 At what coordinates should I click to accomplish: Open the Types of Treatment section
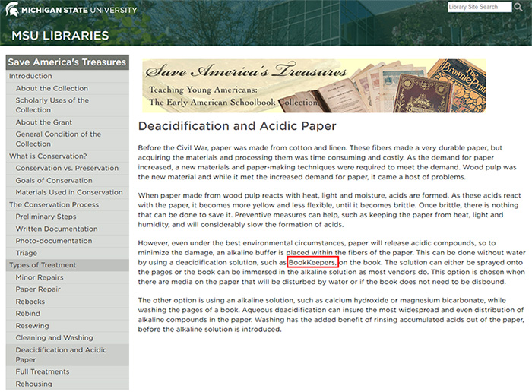coord(43,265)
